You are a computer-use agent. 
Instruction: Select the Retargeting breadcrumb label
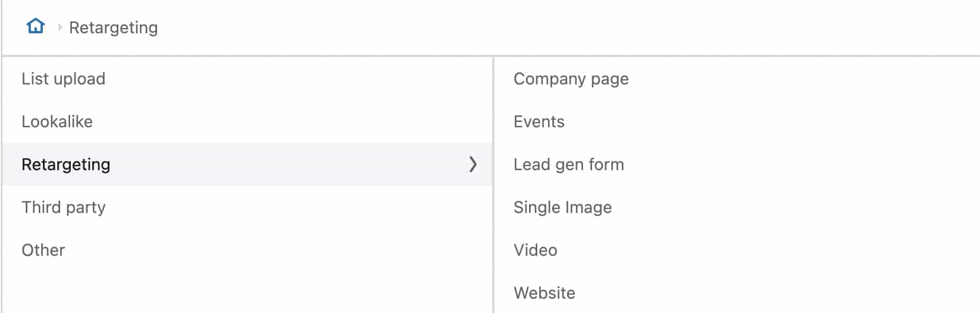113,28
